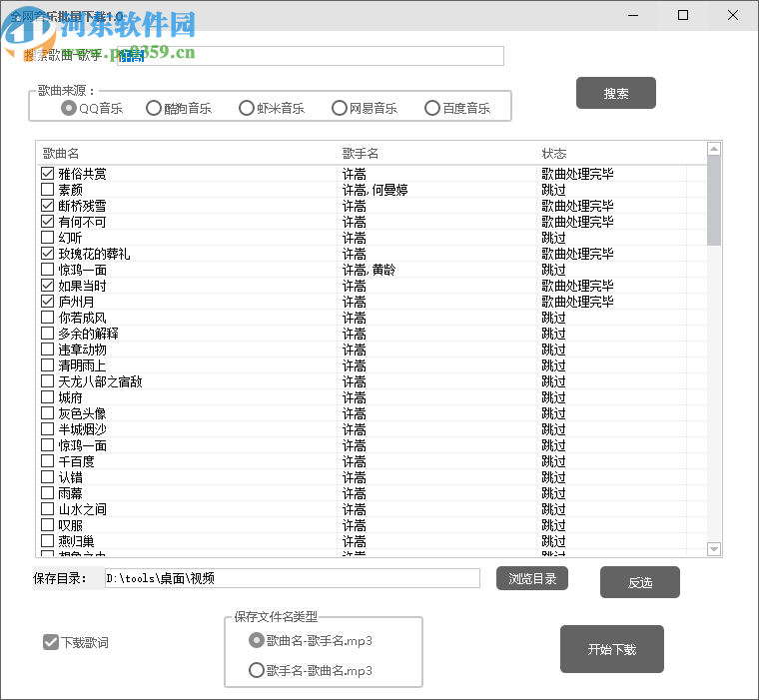Viewport: 759px width, 700px height.
Task: Click the 浏览目录 browse folder button
Action: 532,578
